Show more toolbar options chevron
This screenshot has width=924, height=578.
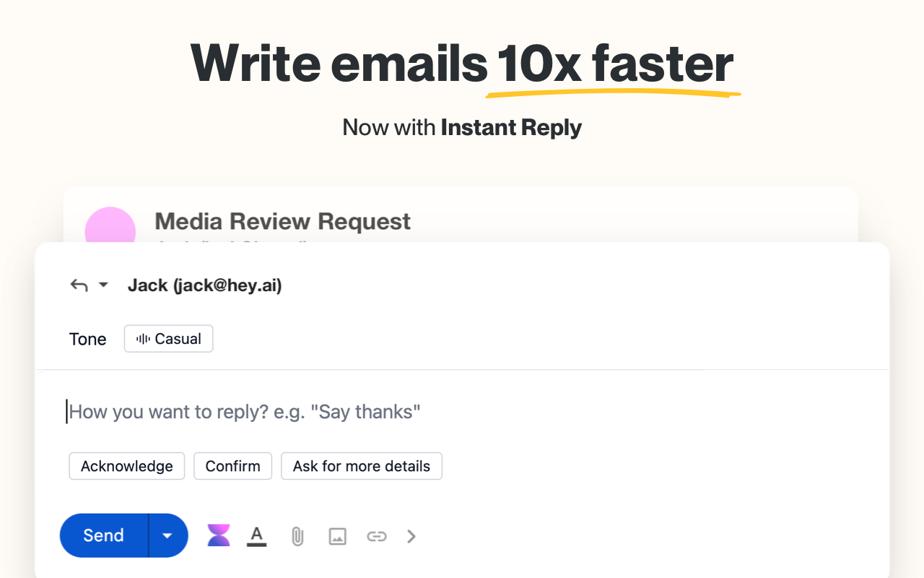[x=411, y=536]
